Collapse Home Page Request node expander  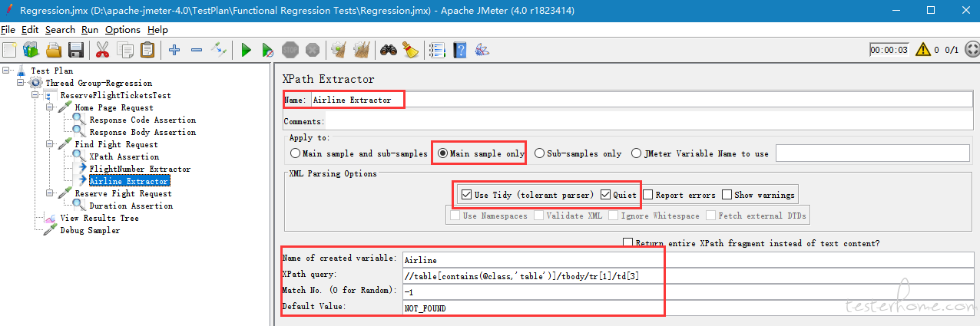pos(50,107)
